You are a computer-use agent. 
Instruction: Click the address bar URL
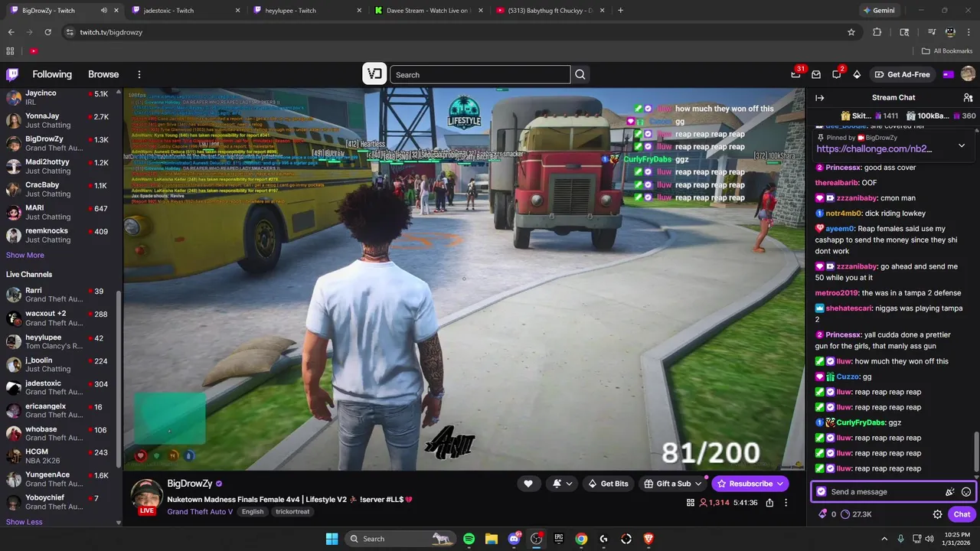coord(111,32)
